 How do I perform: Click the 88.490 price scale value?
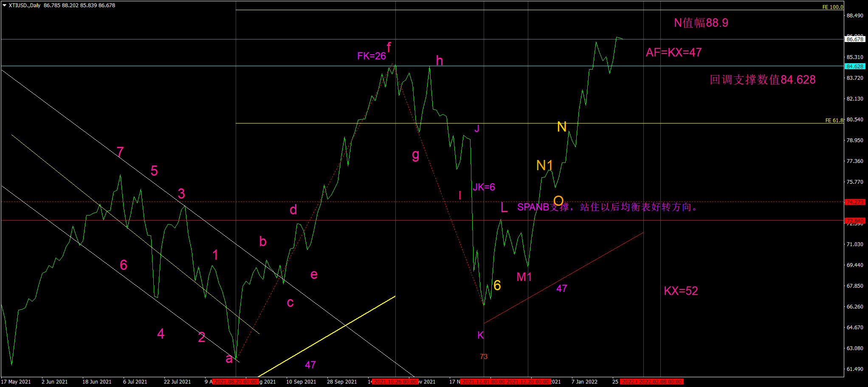click(x=855, y=16)
